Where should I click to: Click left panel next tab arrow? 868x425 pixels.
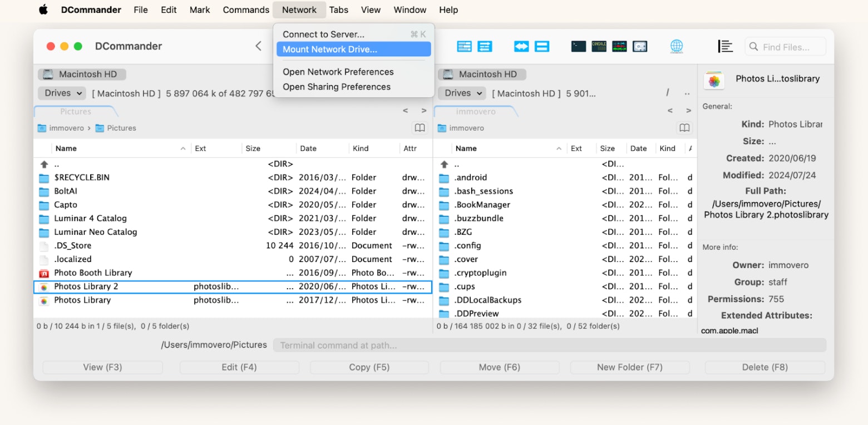424,111
